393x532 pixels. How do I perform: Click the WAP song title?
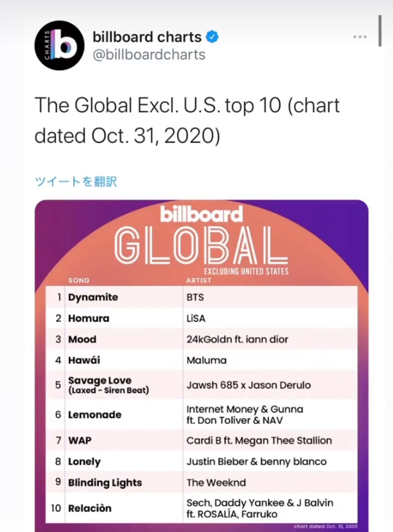click(x=80, y=440)
